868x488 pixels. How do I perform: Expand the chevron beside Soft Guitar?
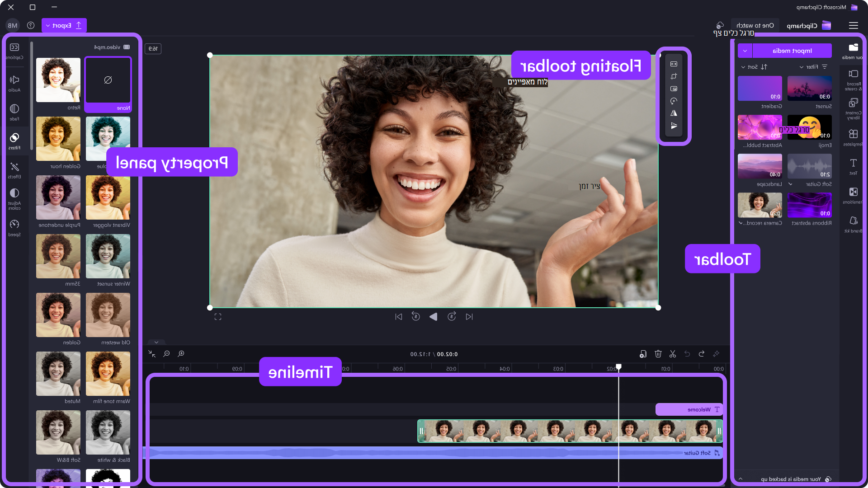coord(790,184)
